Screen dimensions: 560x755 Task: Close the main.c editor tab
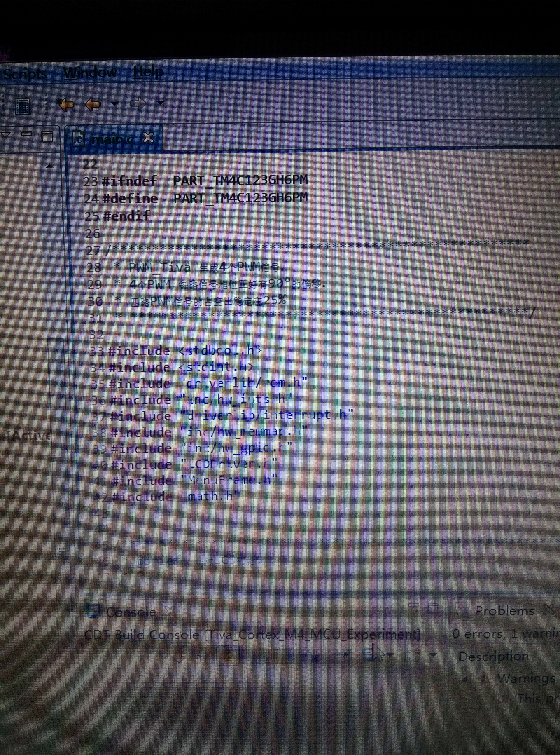(x=148, y=138)
